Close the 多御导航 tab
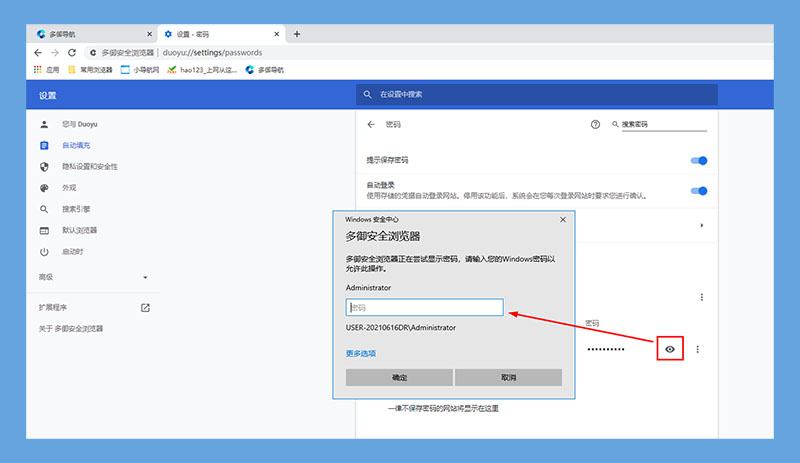 pos(149,34)
